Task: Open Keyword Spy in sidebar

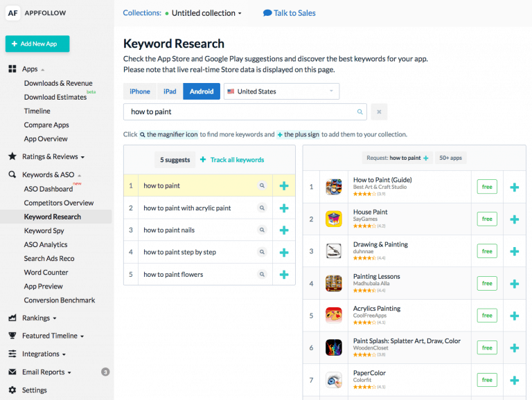Action: 44,230
